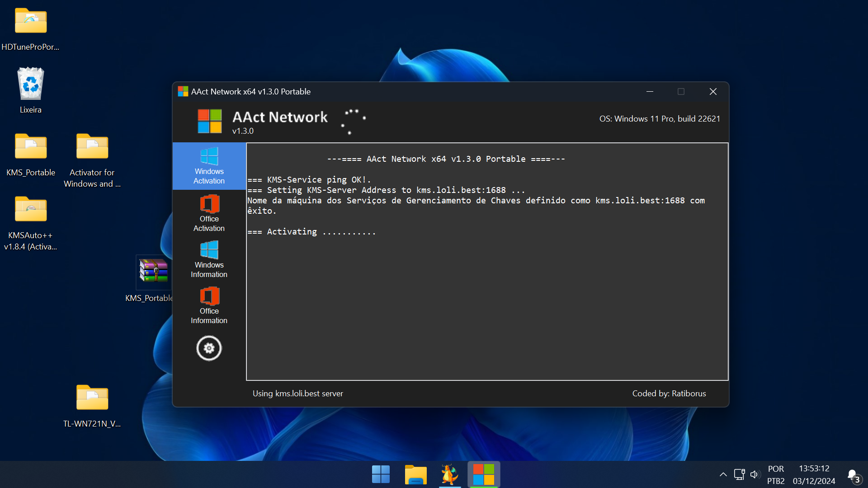Expand hidden system tray icons
Screen dimensions: 868x488
point(723,474)
